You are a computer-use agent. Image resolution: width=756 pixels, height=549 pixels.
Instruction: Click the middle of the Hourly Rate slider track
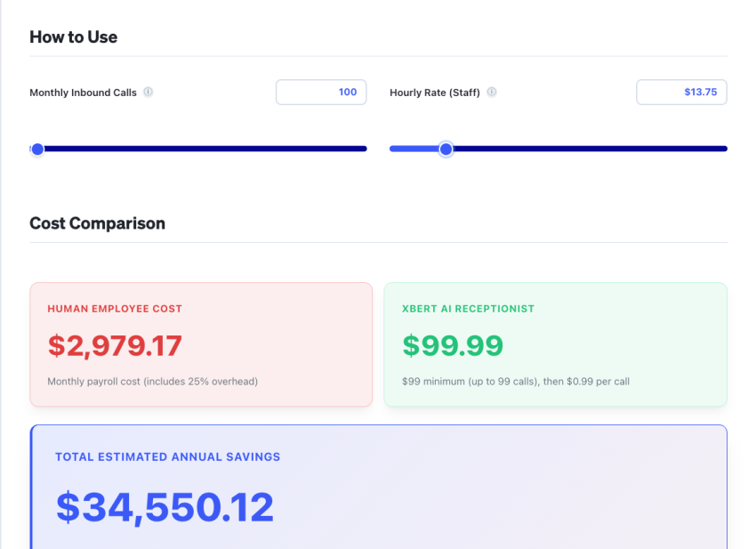558,149
